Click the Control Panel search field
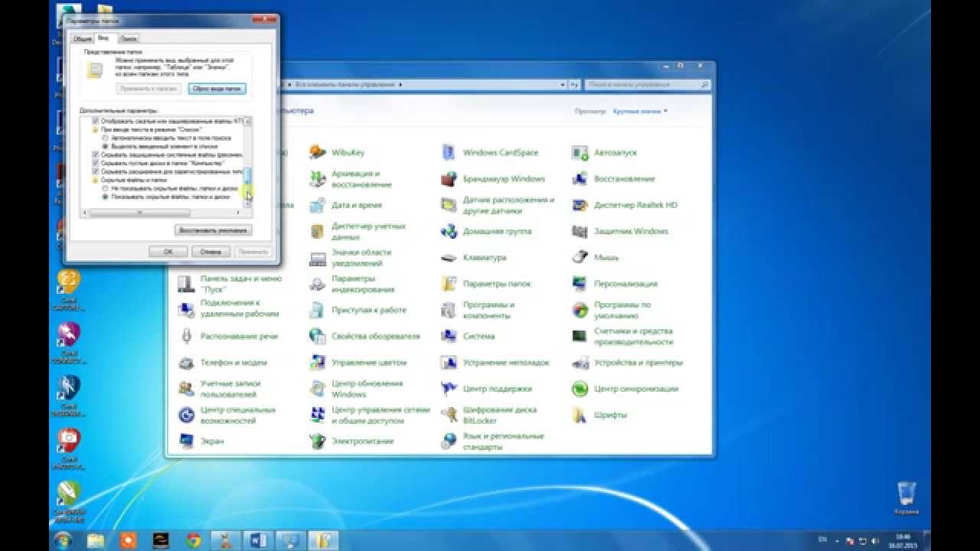The image size is (980, 551). pyautogui.click(x=648, y=84)
